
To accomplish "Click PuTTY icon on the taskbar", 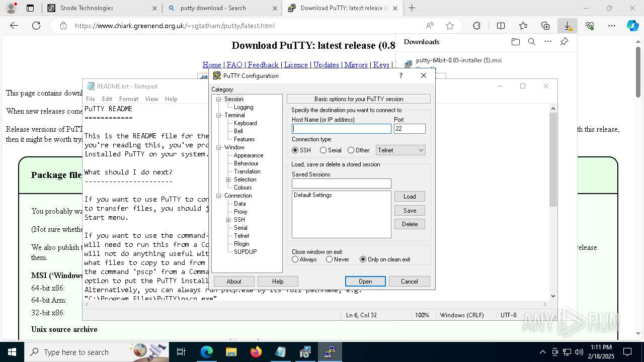I will 330,352.
